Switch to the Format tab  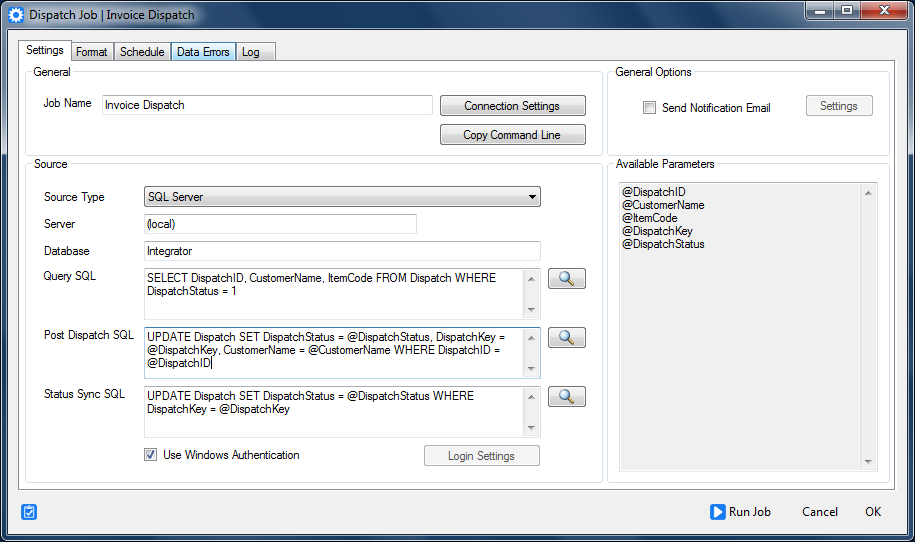point(92,52)
